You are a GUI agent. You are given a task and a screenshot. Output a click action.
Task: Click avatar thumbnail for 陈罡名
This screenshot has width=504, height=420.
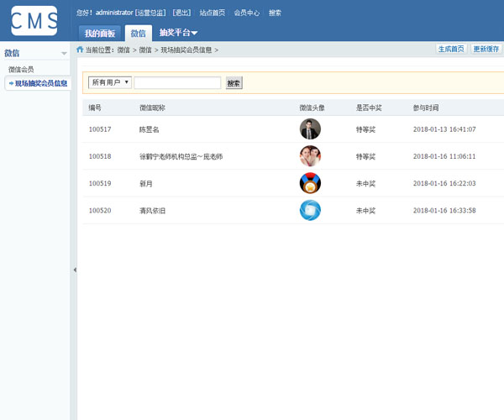click(310, 129)
